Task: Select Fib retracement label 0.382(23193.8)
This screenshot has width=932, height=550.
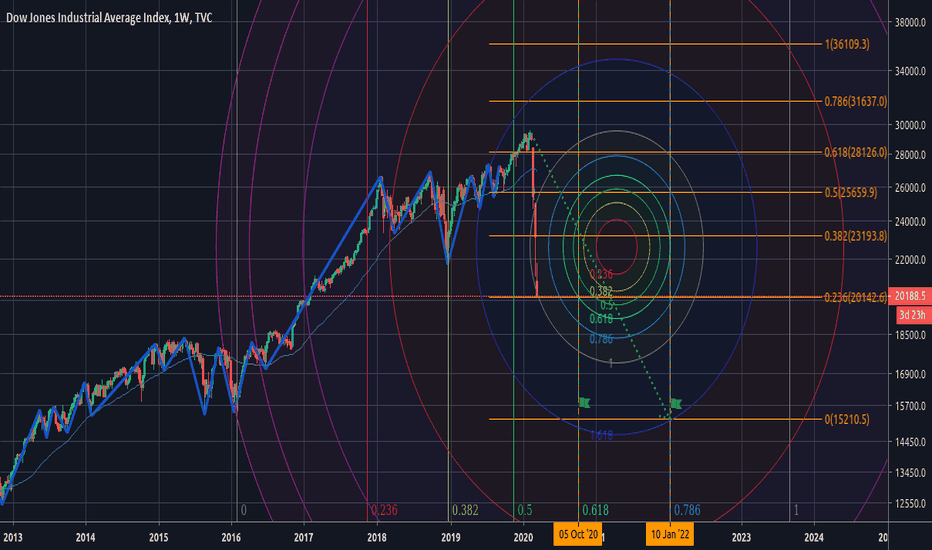Action: coord(855,236)
